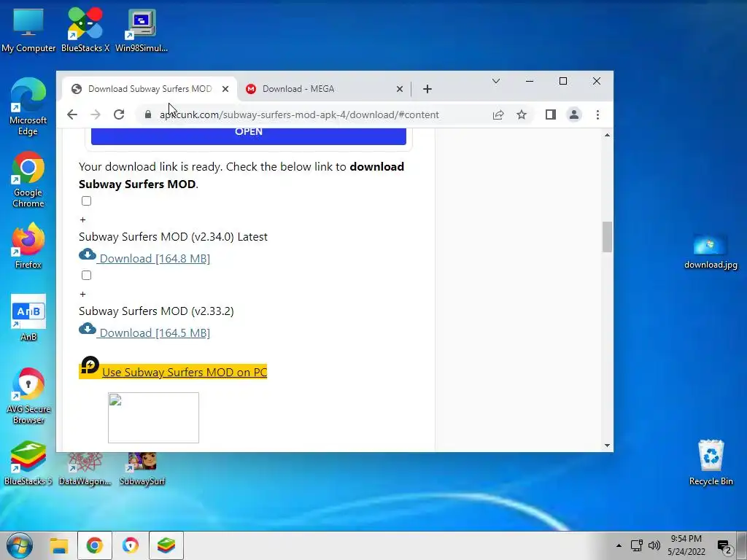This screenshot has height=560, width=747.
Task: Select the Google Chrome desktop shortcut
Action: (x=28, y=179)
